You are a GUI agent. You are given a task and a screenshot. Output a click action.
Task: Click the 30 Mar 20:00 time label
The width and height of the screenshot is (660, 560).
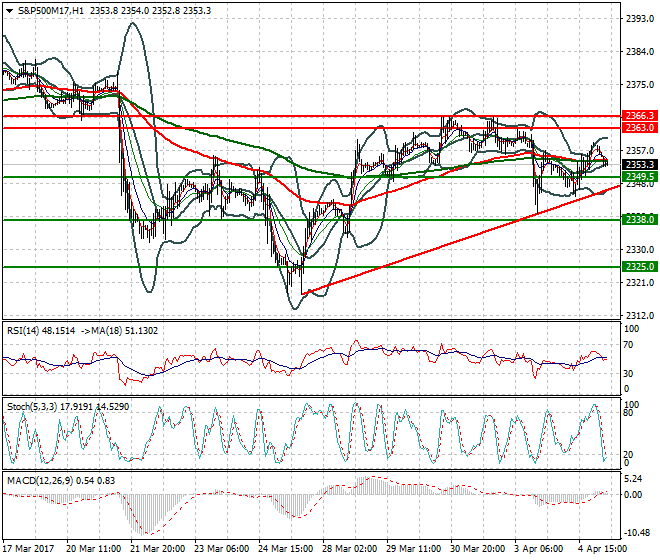(x=477, y=549)
